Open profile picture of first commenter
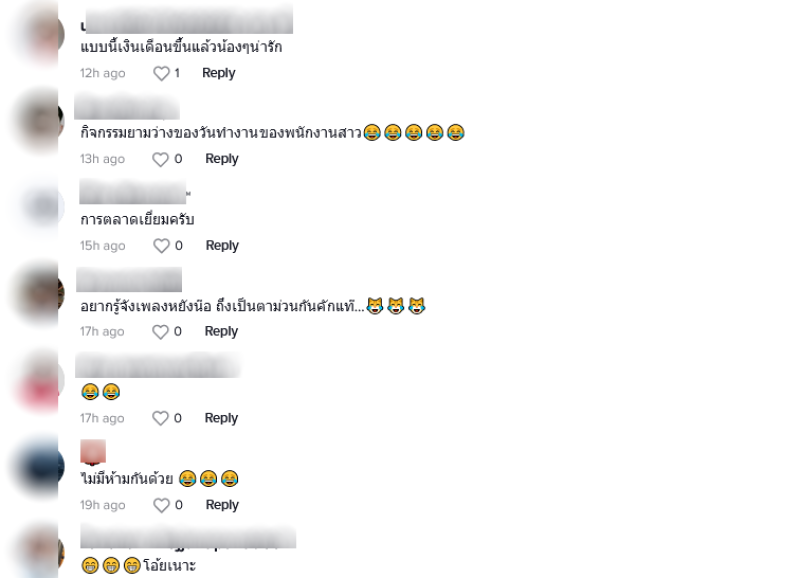The width and height of the screenshot is (800, 578). [x=40, y=35]
